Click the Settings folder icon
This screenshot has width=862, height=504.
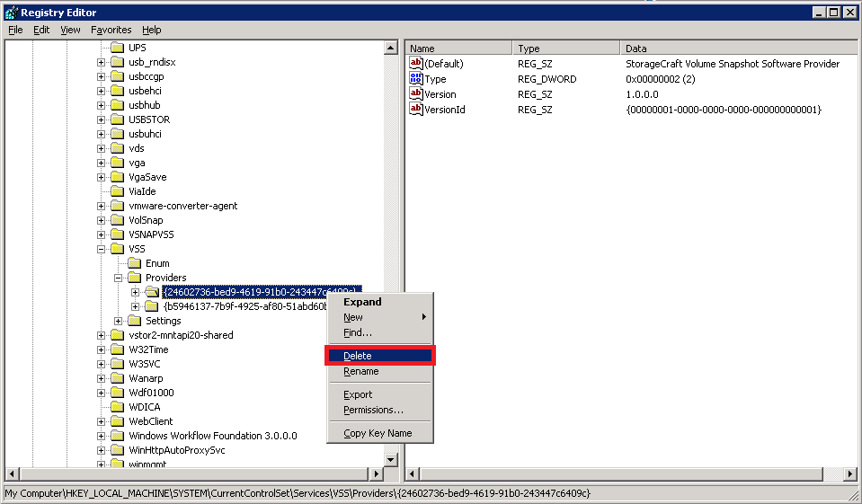coord(134,321)
